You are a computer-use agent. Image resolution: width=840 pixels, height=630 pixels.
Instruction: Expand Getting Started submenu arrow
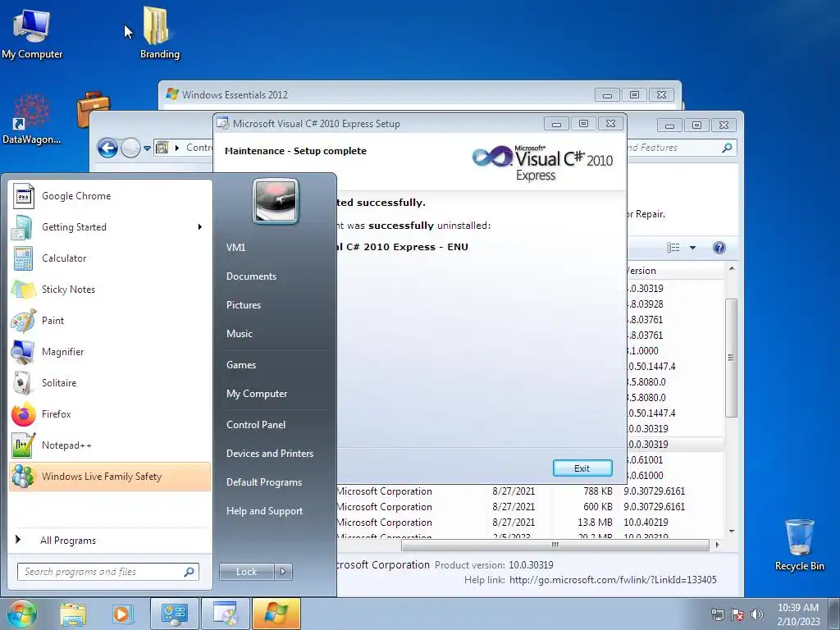pos(200,227)
